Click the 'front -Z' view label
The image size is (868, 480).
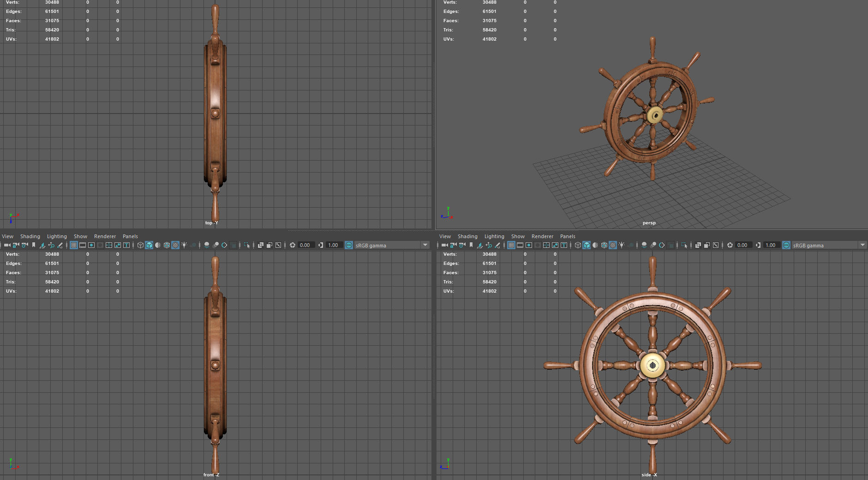(211, 474)
